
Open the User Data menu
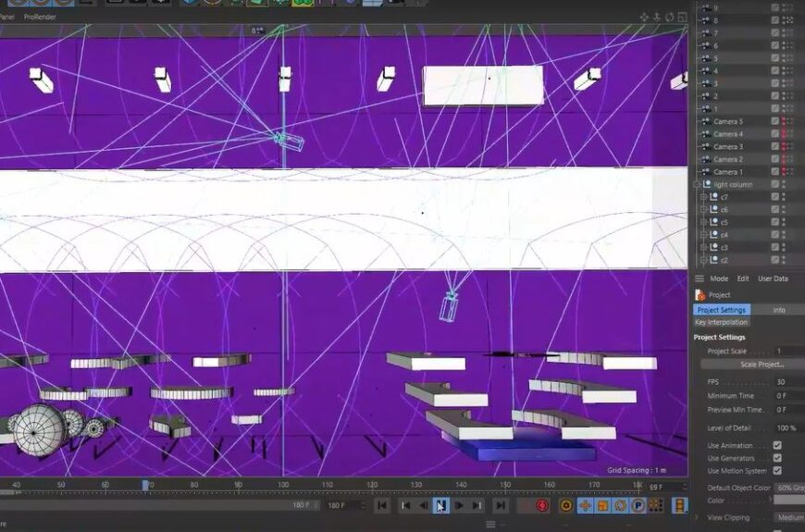[x=773, y=278]
